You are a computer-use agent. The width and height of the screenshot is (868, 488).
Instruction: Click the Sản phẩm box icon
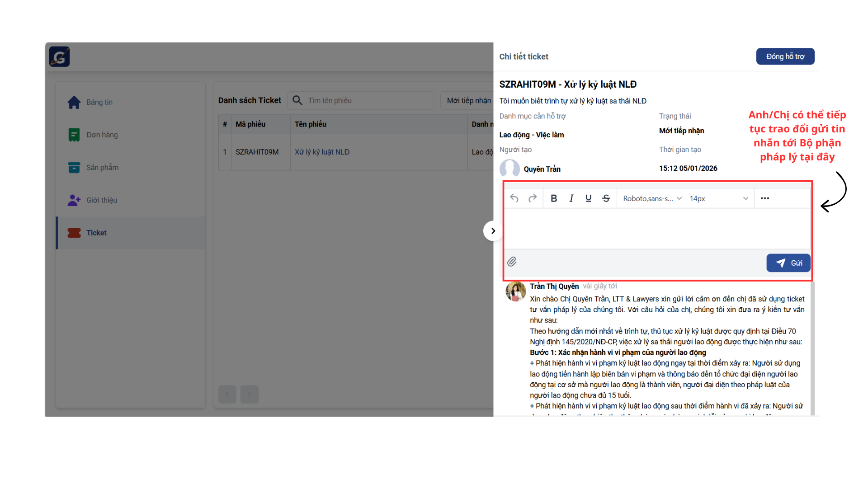74,168
